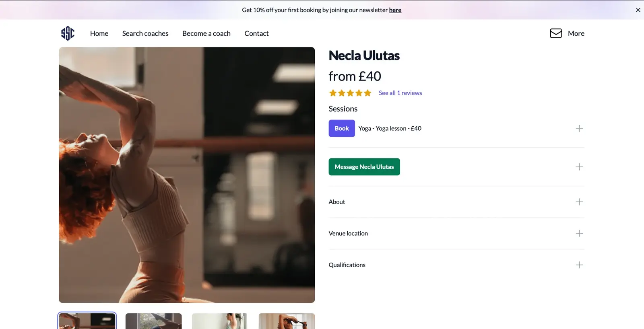
Task: Open Search coaches in navigation
Action: (145, 33)
